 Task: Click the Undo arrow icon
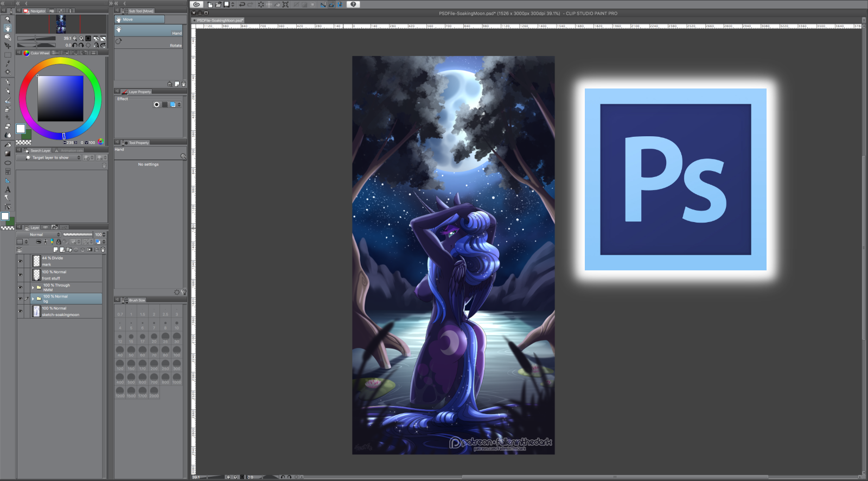[242, 4]
